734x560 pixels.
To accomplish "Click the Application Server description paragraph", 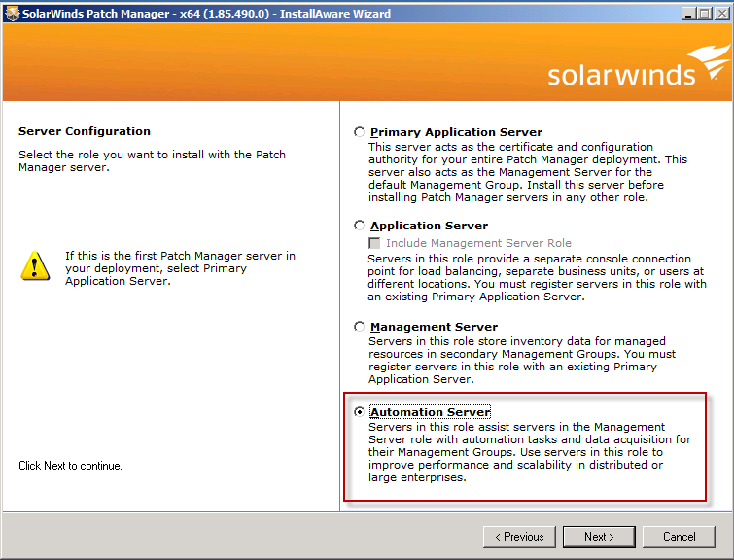I will click(537, 278).
